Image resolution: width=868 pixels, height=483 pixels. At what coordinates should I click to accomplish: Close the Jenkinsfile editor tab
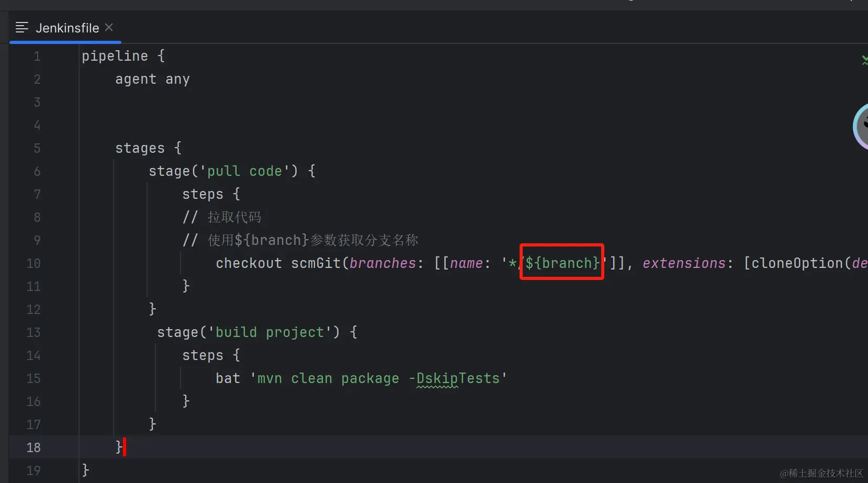pos(109,27)
